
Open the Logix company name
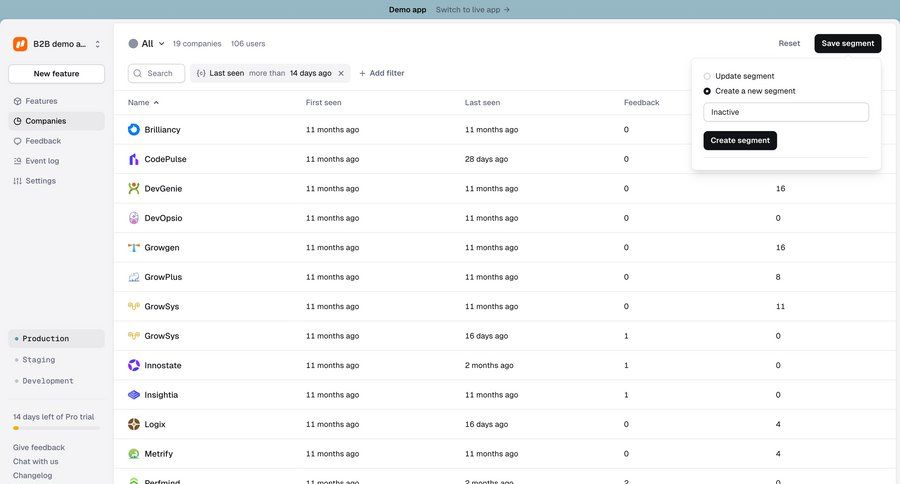155,424
